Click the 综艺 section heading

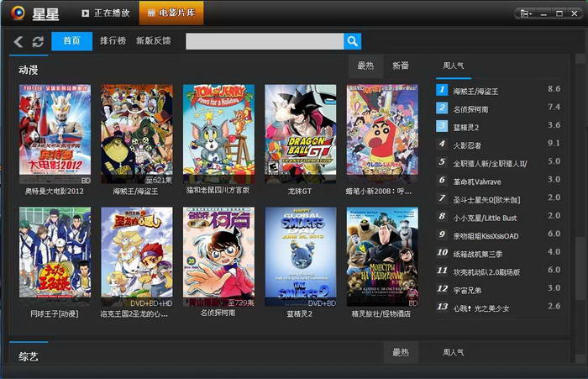[x=28, y=356]
